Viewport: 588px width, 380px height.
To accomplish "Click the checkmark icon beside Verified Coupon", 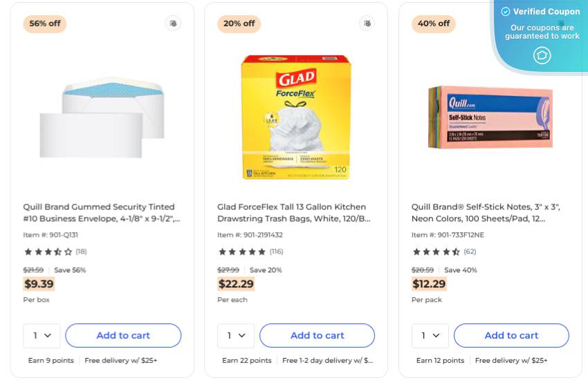I will click(x=506, y=12).
